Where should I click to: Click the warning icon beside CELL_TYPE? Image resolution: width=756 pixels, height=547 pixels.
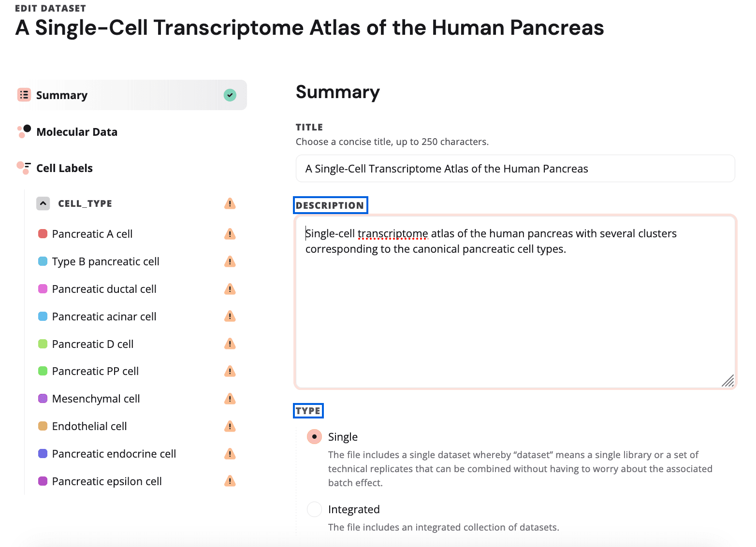pos(230,203)
